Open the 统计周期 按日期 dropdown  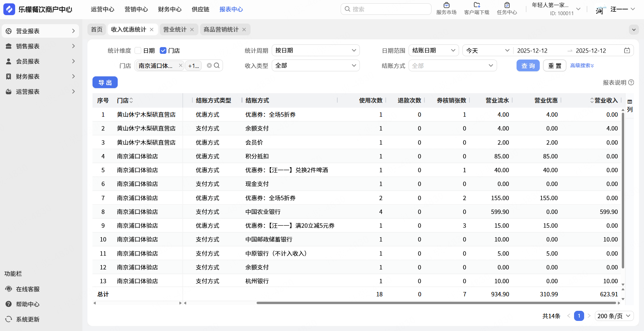point(315,50)
